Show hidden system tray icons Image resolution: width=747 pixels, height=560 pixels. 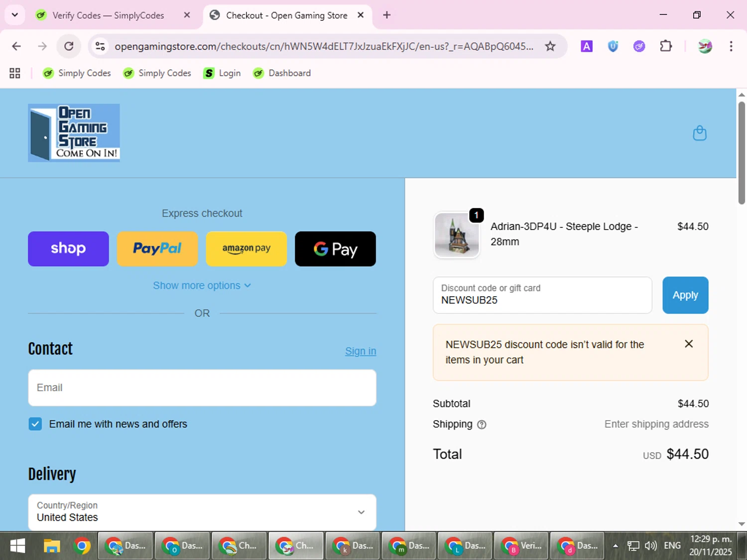point(616,546)
